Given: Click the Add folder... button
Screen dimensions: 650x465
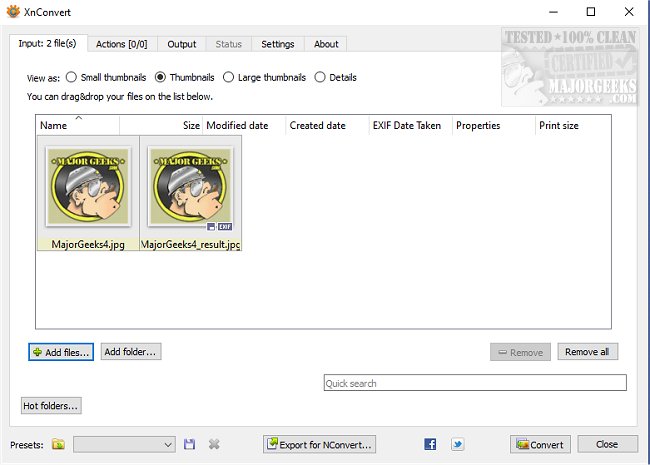Looking at the screenshot, I should [x=131, y=351].
